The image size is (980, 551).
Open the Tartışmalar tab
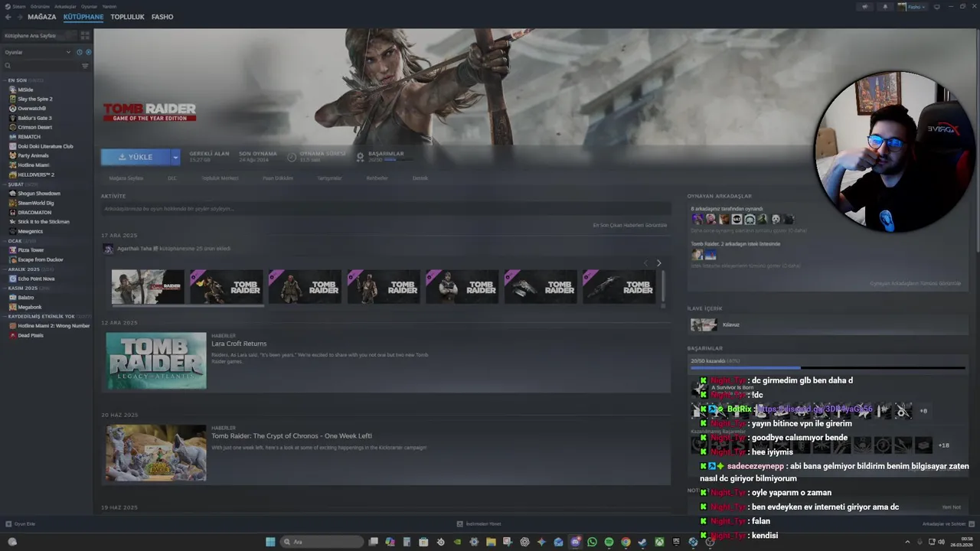(329, 178)
